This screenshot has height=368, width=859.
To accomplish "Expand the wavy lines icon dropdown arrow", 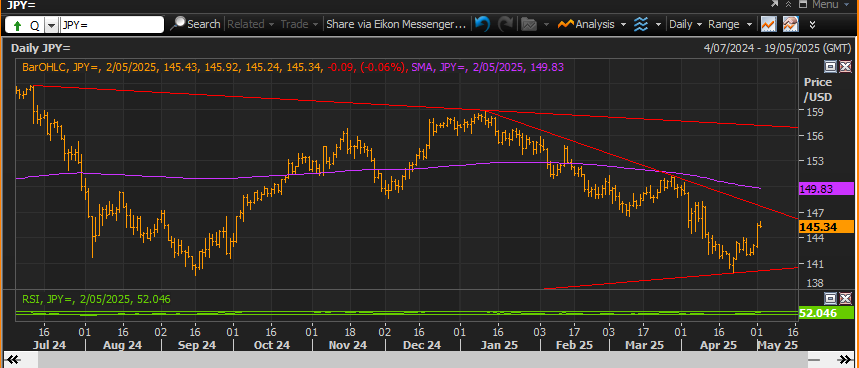I will 658,25.
